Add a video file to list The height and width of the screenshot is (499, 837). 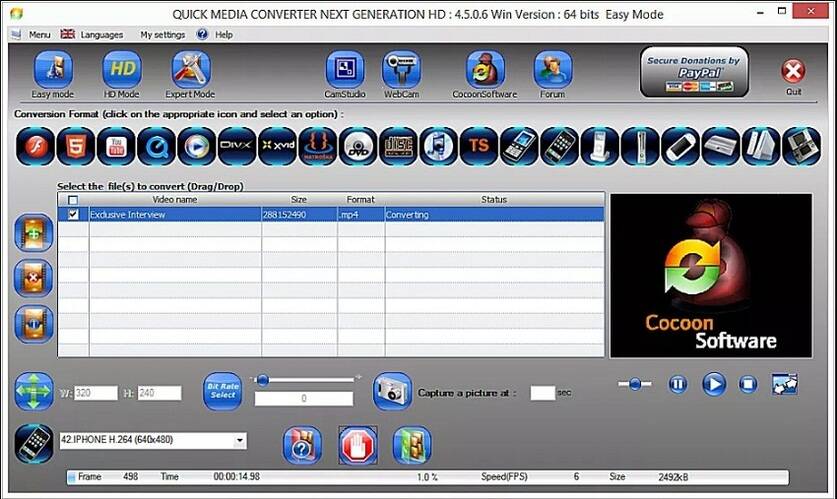(x=34, y=233)
